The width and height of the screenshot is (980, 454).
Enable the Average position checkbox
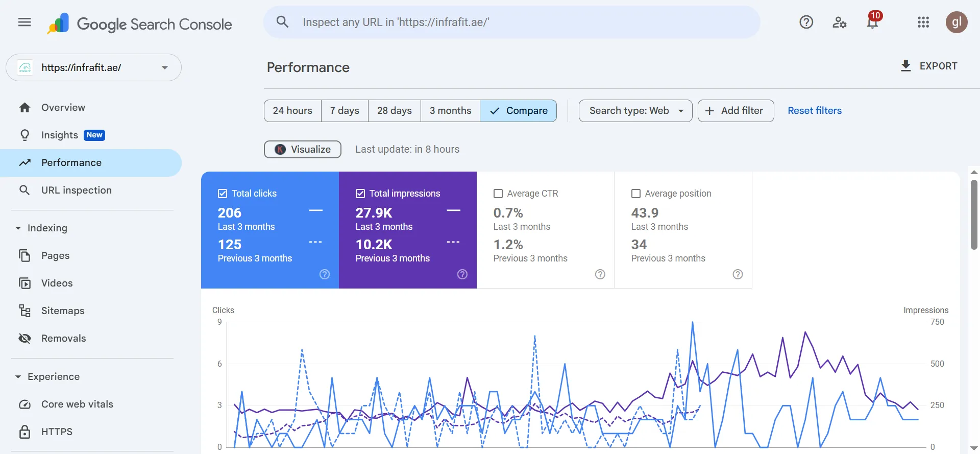click(636, 194)
